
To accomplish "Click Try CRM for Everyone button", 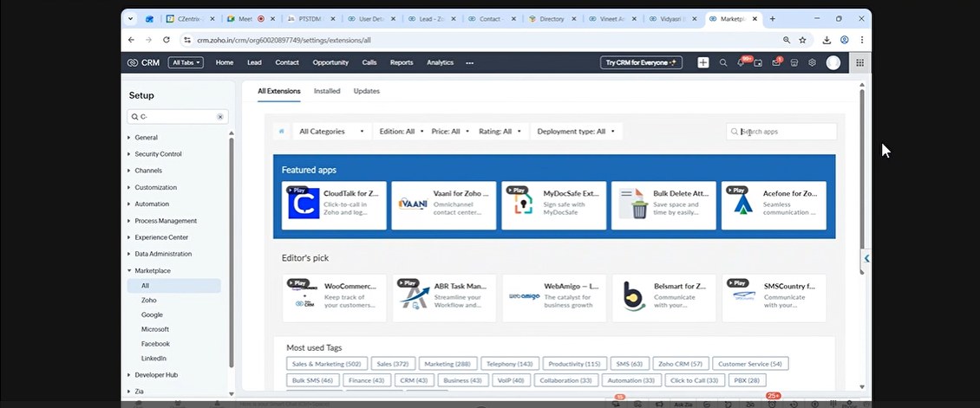I will (641, 62).
